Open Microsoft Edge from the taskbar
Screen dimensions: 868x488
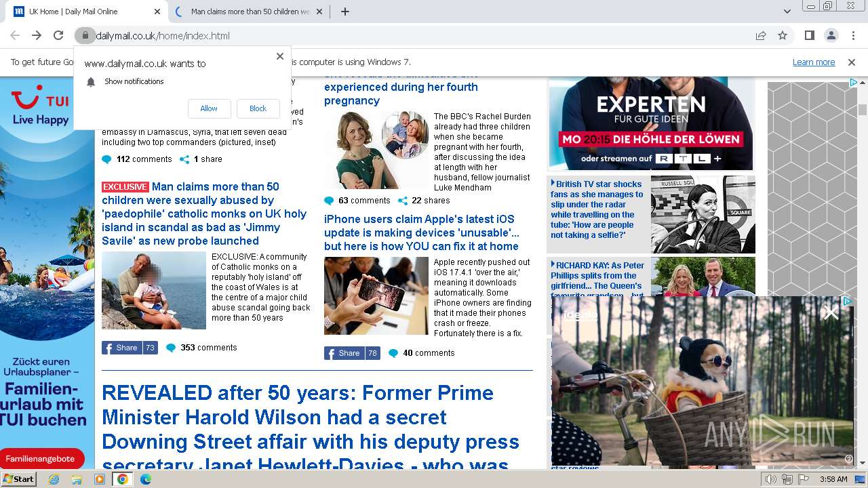[x=146, y=479]
